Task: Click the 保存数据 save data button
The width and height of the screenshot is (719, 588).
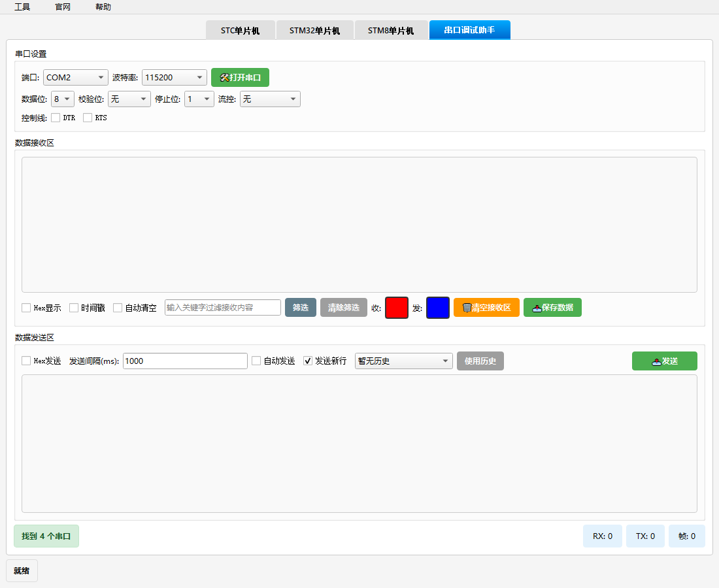Action: [552, 308]
